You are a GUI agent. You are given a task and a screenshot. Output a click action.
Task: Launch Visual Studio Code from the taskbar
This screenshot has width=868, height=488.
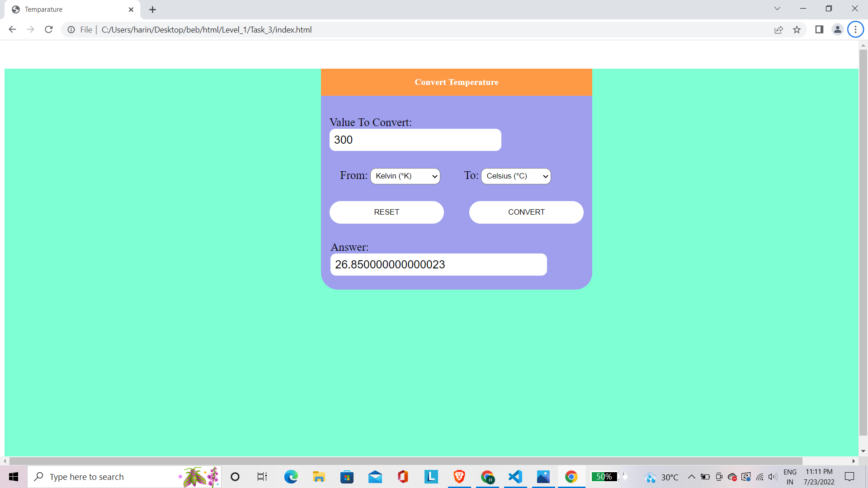(515, 477)
